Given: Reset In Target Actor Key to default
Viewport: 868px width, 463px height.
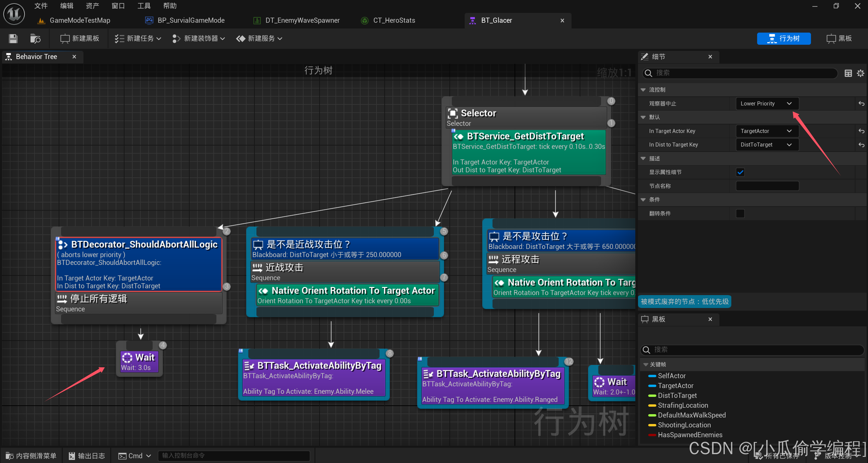Looking at the screenshot, I should click(861, 131).
